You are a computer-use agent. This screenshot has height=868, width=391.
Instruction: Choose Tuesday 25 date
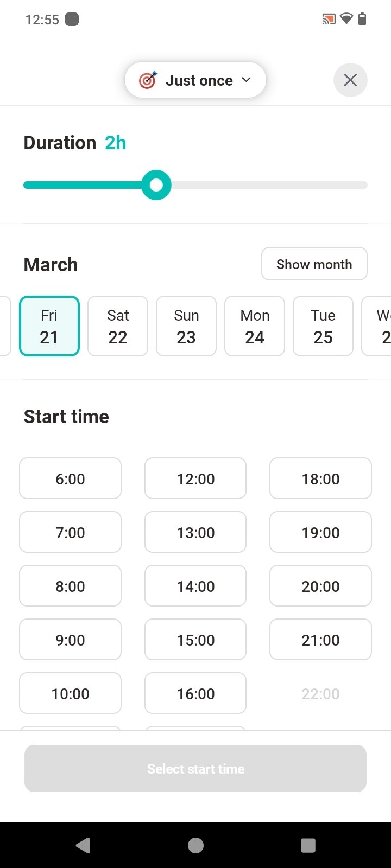323,326
